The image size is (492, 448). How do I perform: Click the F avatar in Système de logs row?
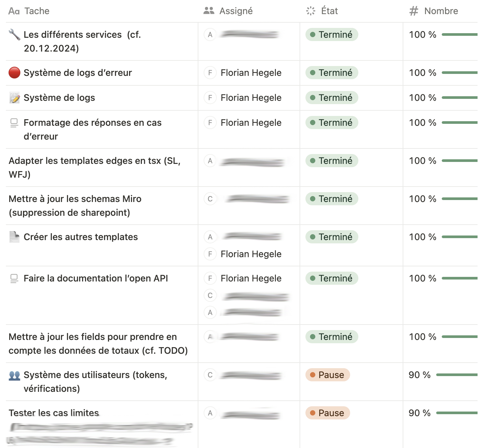point(210,98)
